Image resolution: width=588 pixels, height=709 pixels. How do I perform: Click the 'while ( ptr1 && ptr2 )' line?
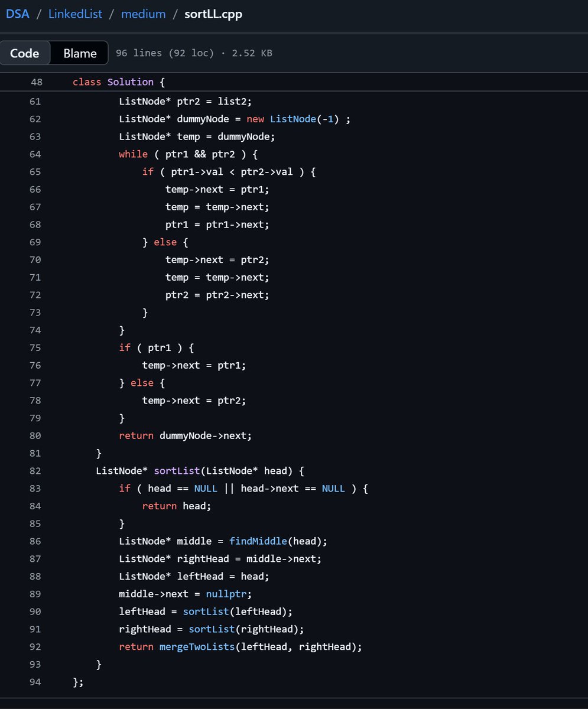click(189, 154)
